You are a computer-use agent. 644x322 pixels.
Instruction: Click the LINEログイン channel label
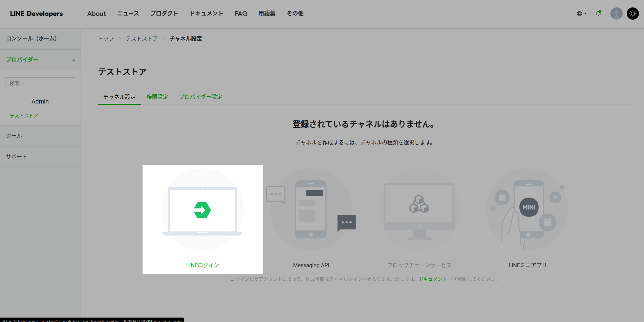pos(203,266)
